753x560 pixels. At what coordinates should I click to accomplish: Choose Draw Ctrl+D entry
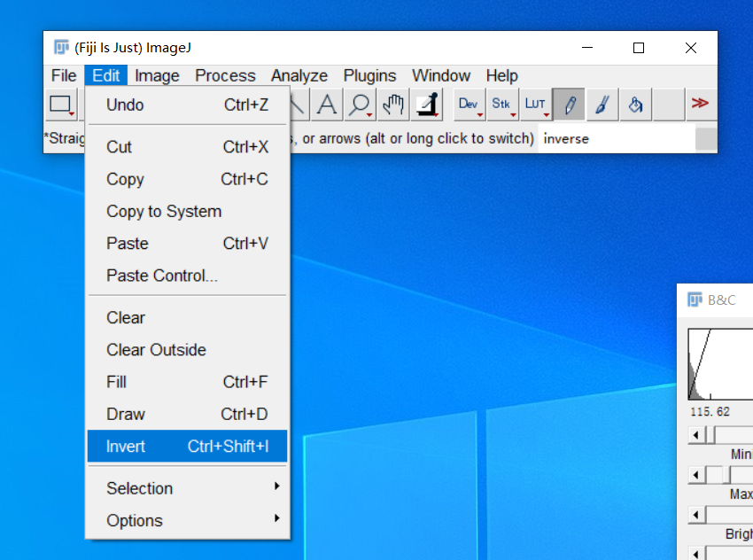coord(187,414)
